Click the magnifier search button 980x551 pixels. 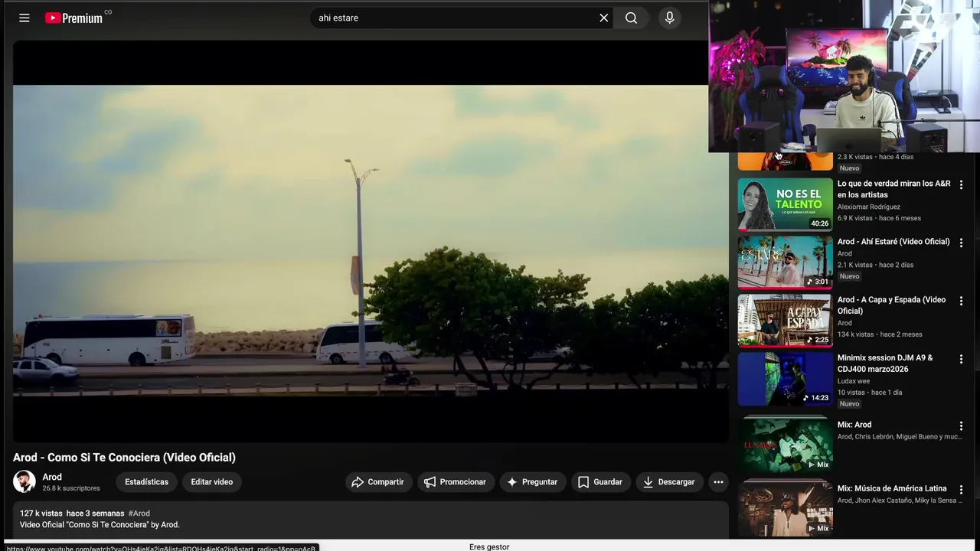[631, 18]
